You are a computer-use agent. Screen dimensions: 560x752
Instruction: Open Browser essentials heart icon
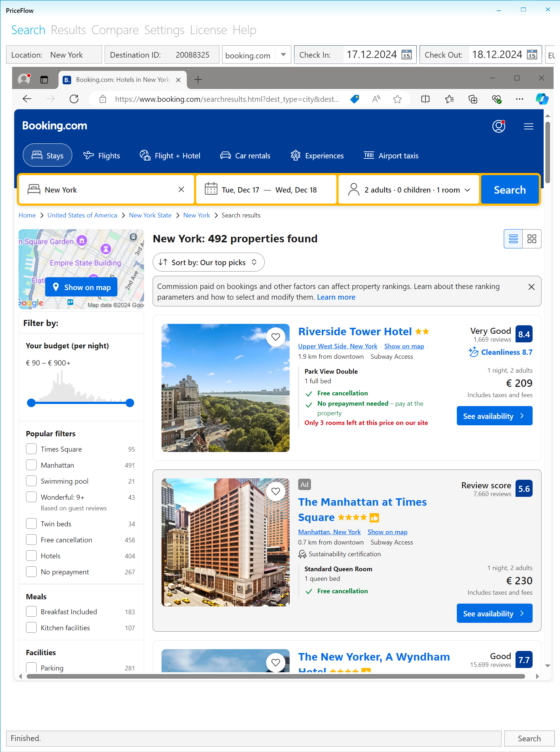[496, 99]
